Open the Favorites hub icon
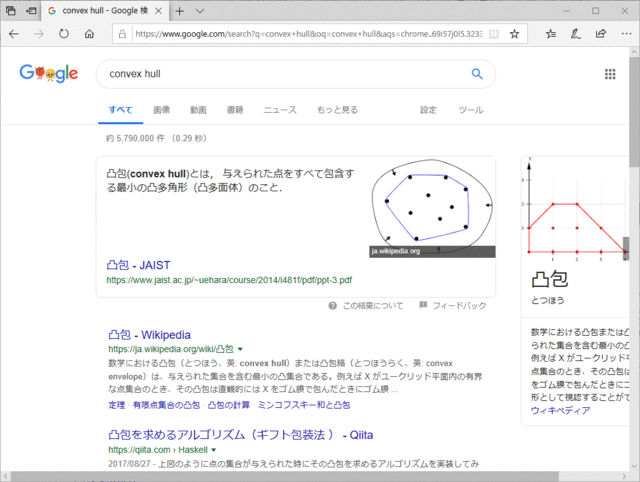640x482 pixels. click(x=551, y=34)
